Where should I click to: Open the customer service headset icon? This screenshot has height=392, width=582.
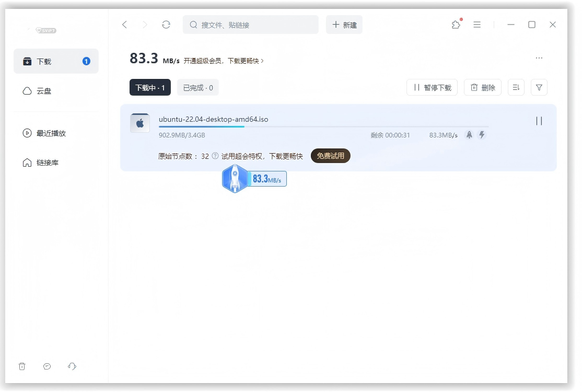[72, 366]
